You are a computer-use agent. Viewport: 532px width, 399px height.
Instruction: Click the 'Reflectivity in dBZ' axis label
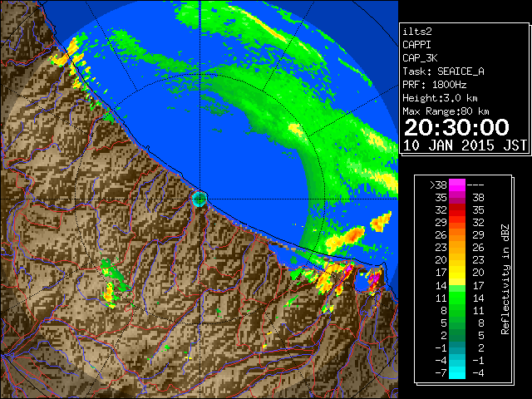click(505, 279)
